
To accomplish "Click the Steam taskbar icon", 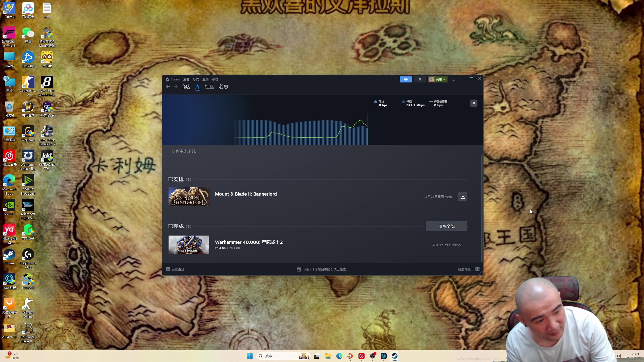I will point(394,356).
